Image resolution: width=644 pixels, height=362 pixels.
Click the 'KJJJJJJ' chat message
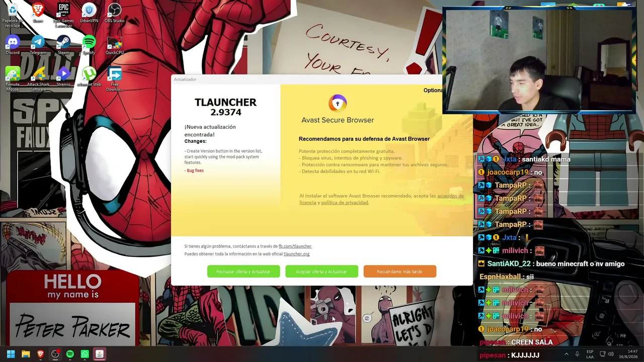pyautogui.click(x=509, y=355)
